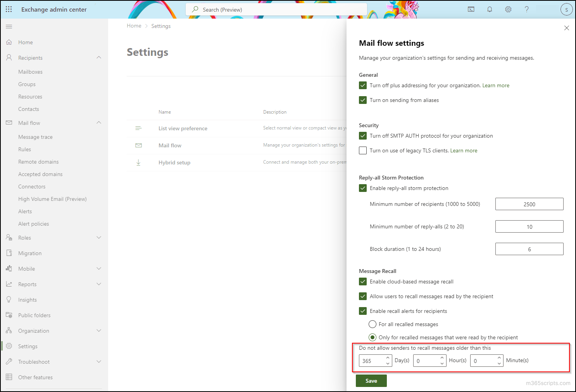
Task: Uncheck Turn off SMTP AUTH protocol
Action: coord(363,136)
